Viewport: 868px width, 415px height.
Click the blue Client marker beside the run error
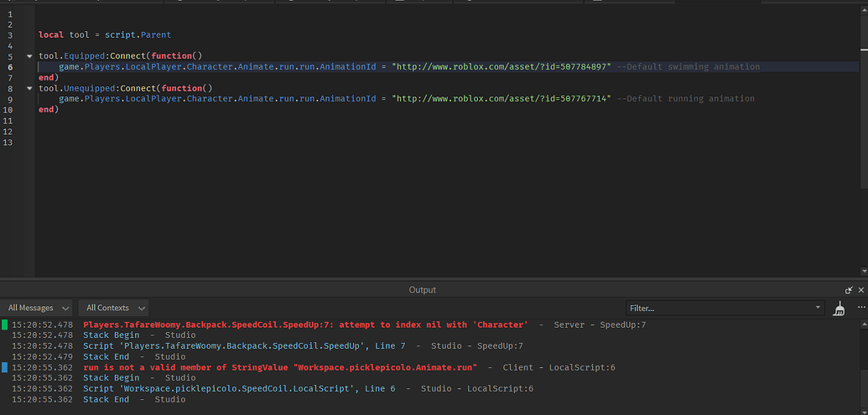pos(5,367)
